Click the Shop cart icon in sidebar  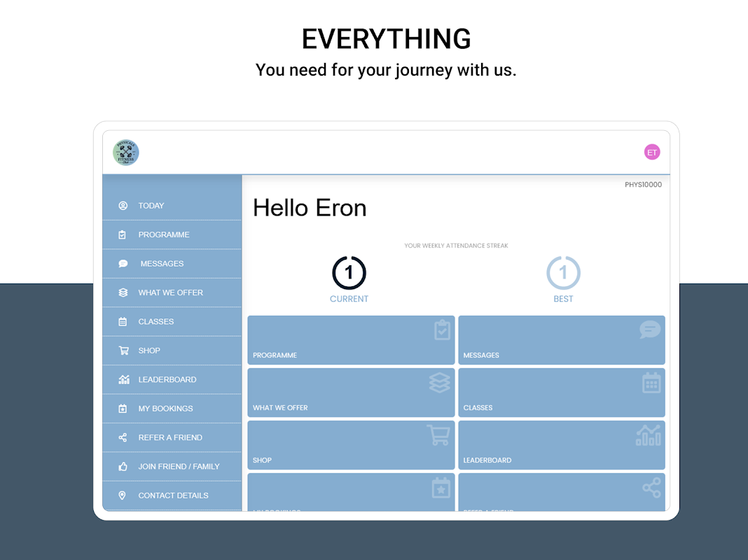coord(123,351)
